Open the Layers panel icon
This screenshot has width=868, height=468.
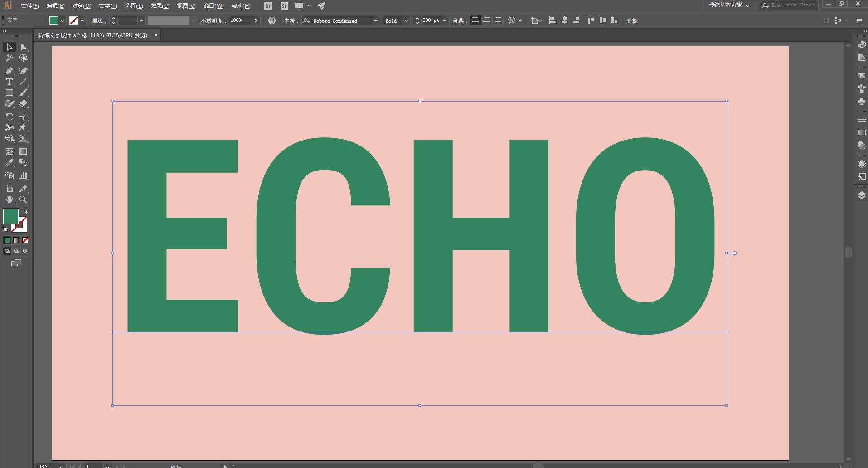coord(861,195)
